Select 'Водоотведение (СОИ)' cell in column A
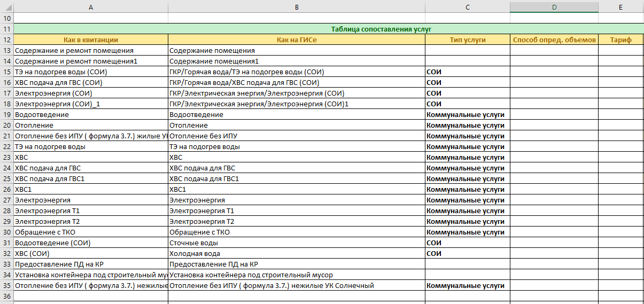This screenshot has width=644, height=304. point(91,243)
